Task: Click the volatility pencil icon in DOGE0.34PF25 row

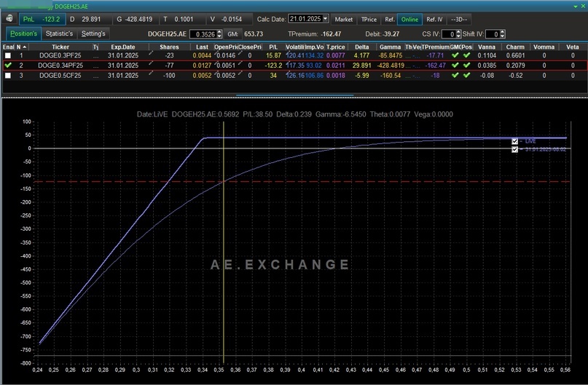Action: 288,63
